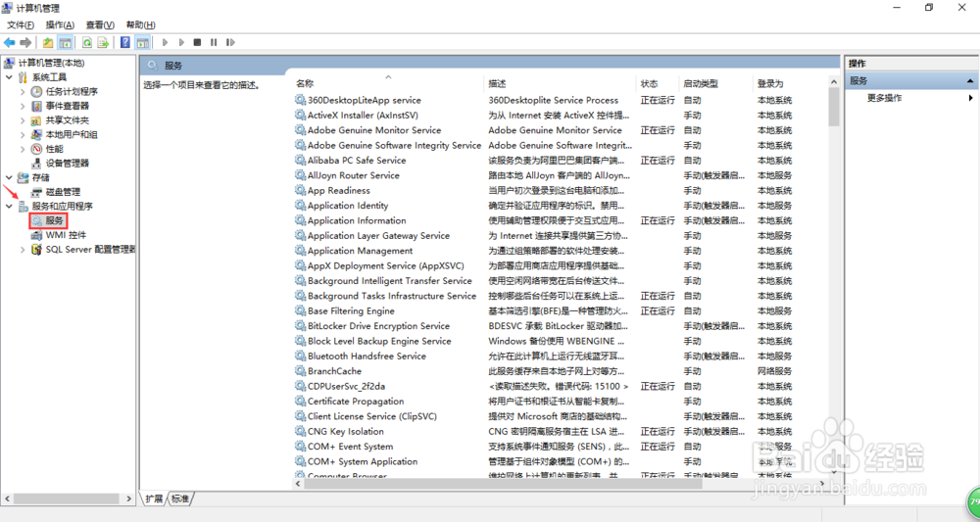Expand the 性能 node
The width and height of the screenshot is (980, 522).
(23, 149)
